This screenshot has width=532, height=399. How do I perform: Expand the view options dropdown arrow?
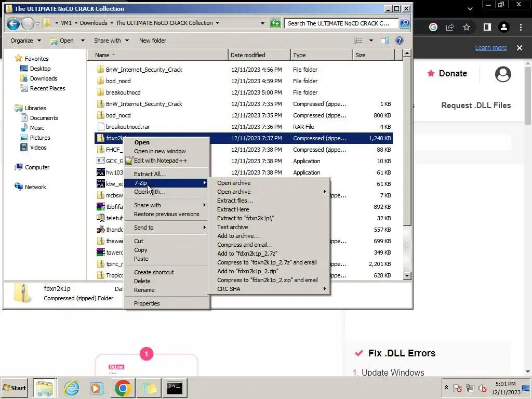point(371,41)
